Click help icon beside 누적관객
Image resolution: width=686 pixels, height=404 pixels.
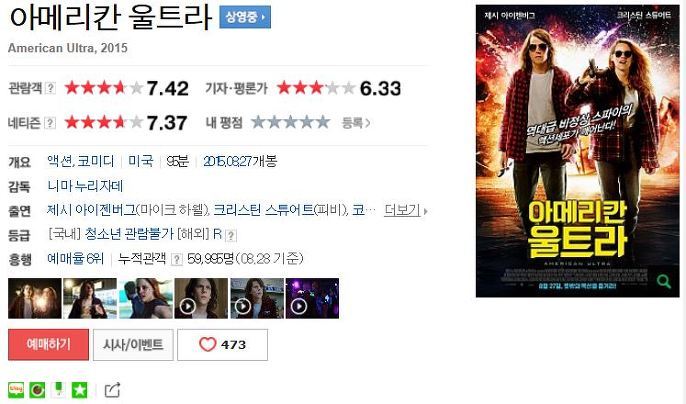176,259
